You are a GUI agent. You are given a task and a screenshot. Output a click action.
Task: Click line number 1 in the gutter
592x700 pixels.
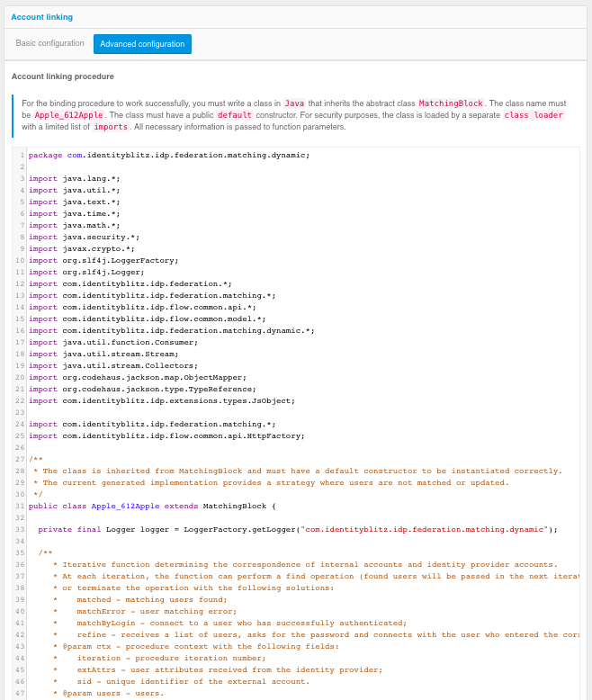tap(22, 156)
